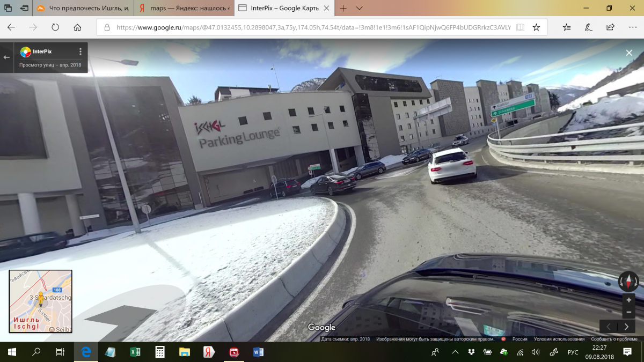
Task: Reload the page with the refresh icon
Action: 55,27
